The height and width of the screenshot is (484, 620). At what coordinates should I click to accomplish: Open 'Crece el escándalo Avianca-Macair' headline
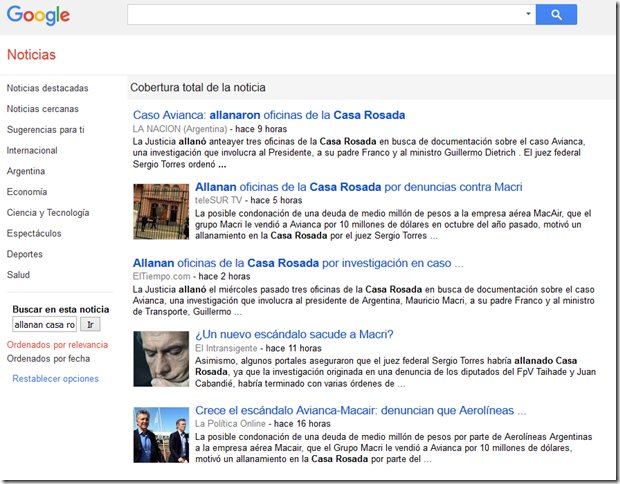(x=361, y=410)
